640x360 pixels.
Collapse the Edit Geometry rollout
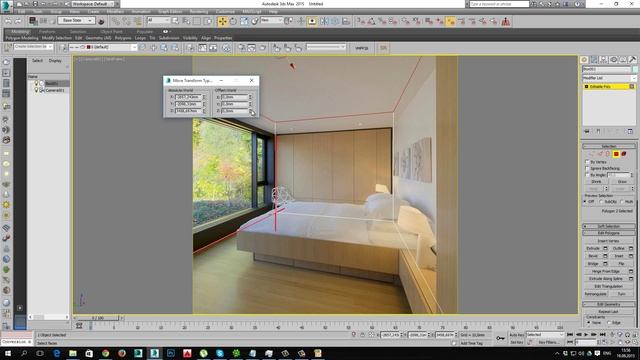(609, 304)
